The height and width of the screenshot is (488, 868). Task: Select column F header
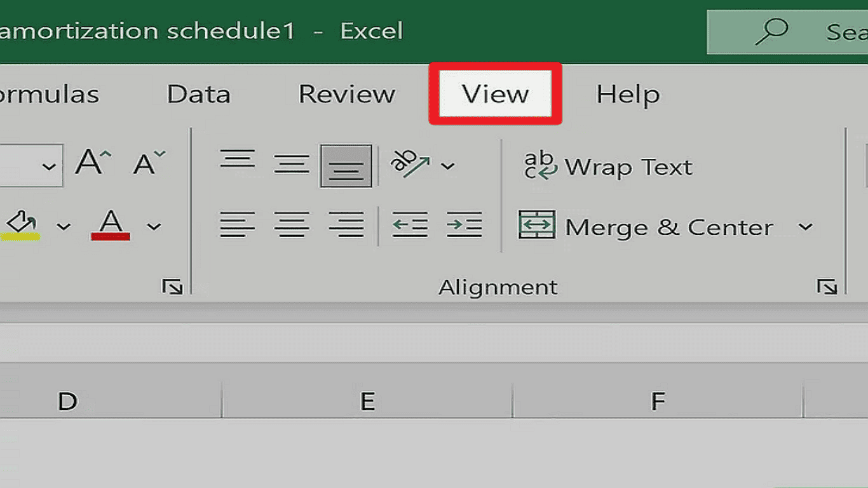click(658, 401)
